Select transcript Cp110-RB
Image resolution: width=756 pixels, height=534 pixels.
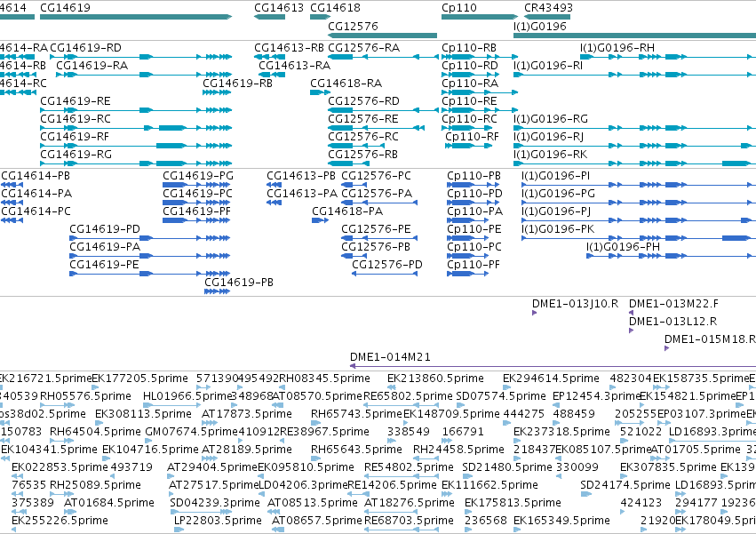point(469,48)
